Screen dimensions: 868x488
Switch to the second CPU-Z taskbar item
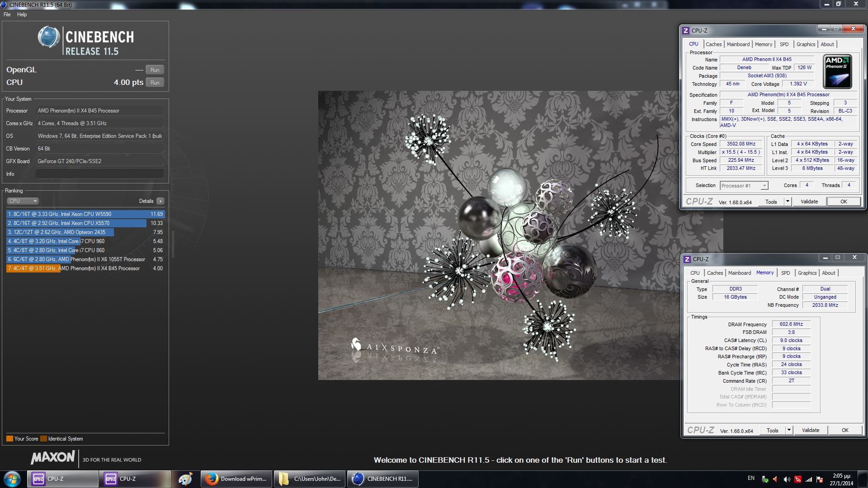pos(135,479)
